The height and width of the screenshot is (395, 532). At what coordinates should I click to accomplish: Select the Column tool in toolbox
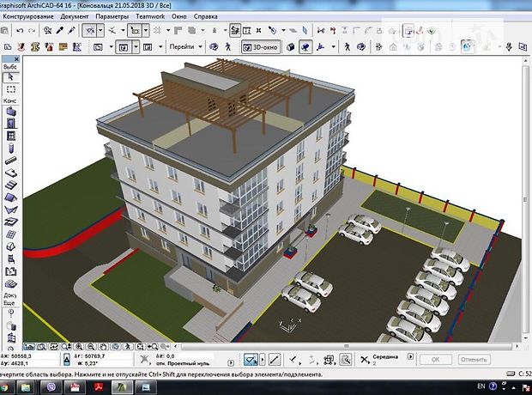(x=11, y=148)
